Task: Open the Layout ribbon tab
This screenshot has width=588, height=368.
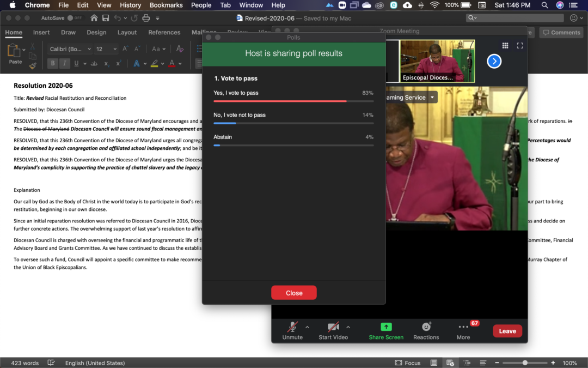Action: [x=127, y=32]
